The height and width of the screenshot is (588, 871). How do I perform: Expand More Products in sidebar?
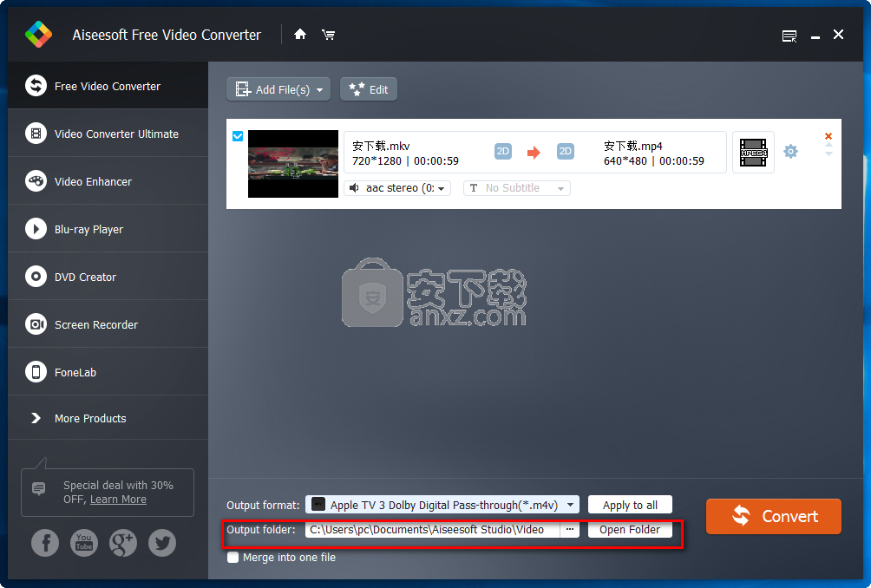(108, 418)
